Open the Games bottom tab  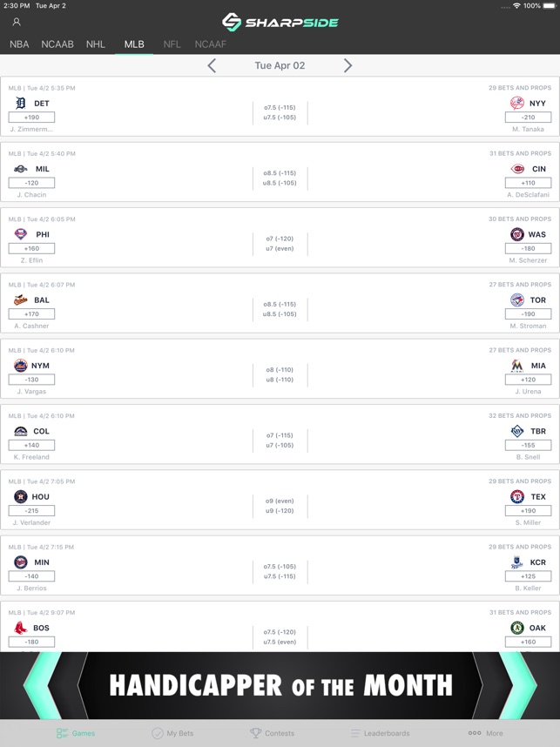[x=76, y=733]
